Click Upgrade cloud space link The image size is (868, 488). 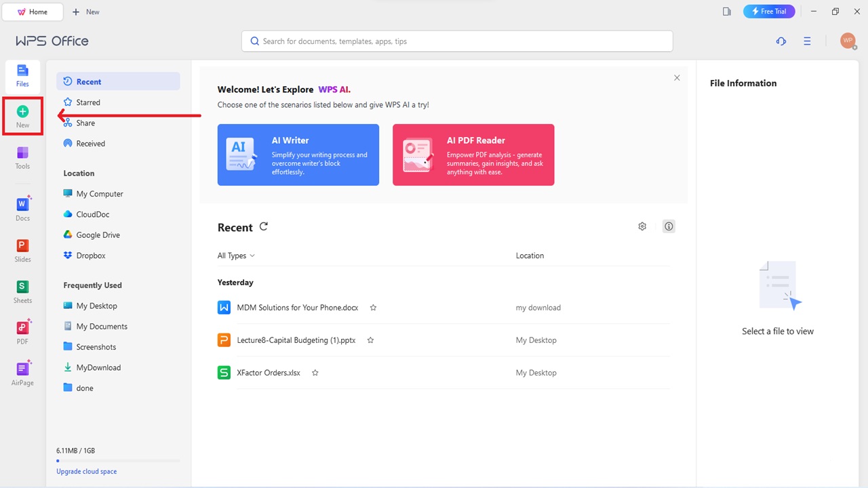tap(86, 471)
